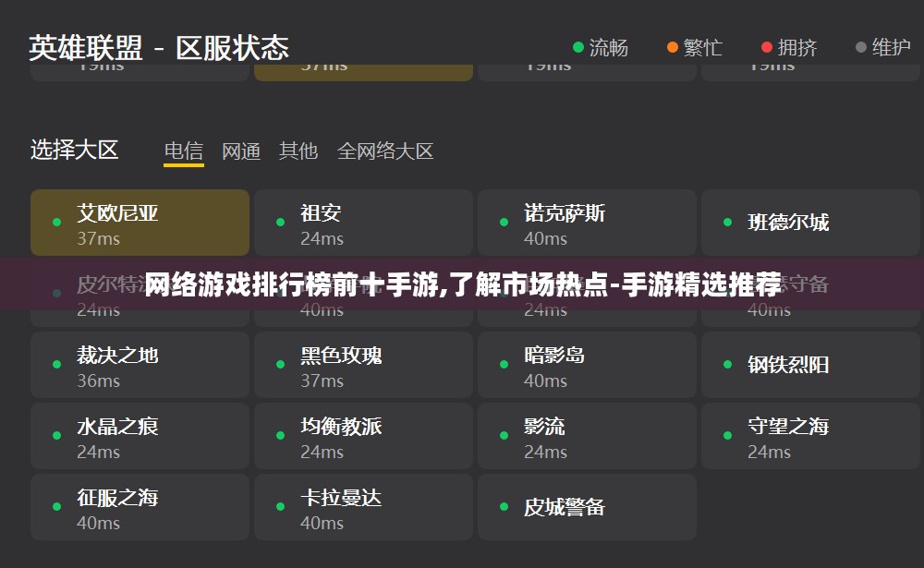Open the 其他 region tab
Viewport: 924px width, 568px height.
298,151
